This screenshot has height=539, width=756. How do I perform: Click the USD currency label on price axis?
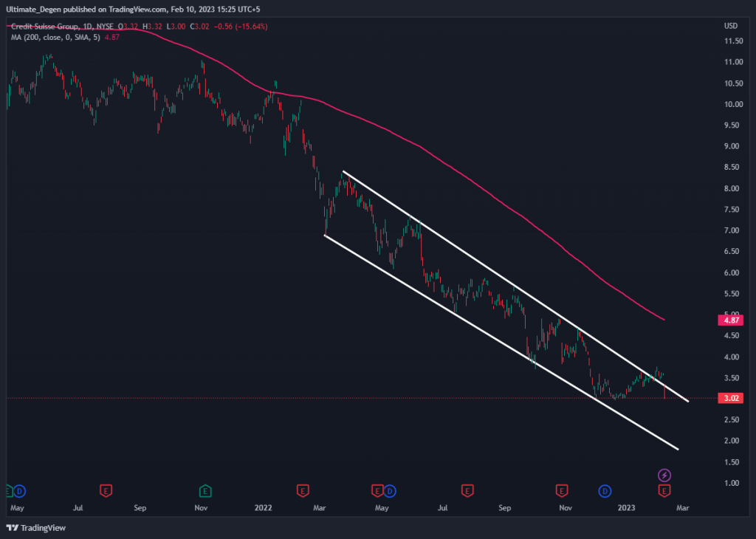(731, 26)
